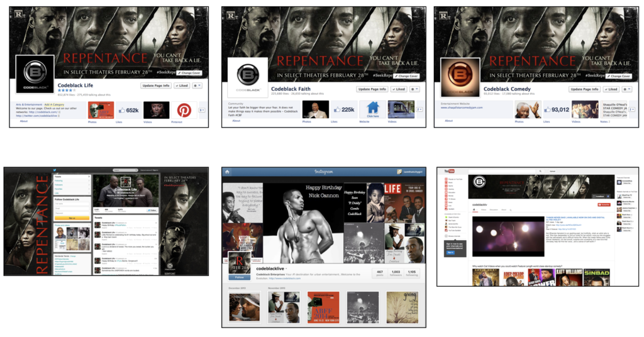Image resolution: width=644 pixels, height=337 pixels.
Task: Open Videos truck thumbnail on Codeblack Faith
Action: click(401, 109)
